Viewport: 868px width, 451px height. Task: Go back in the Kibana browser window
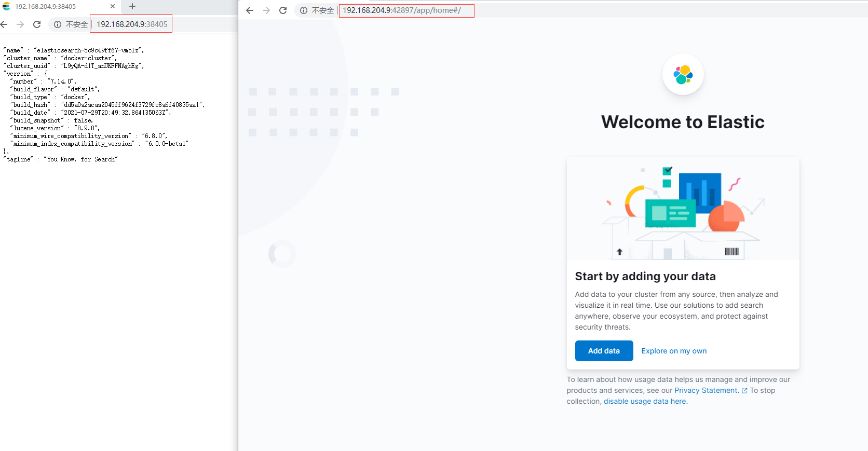point(250,10)
